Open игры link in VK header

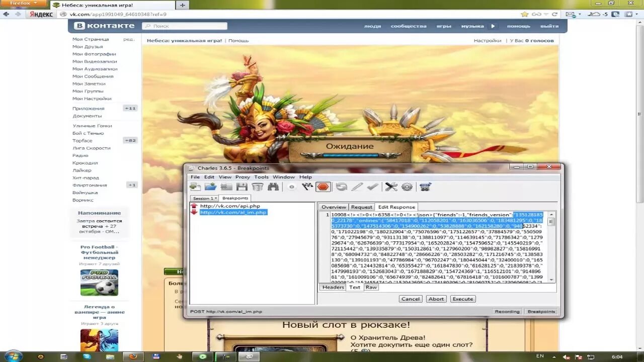(x=443, y=26)
